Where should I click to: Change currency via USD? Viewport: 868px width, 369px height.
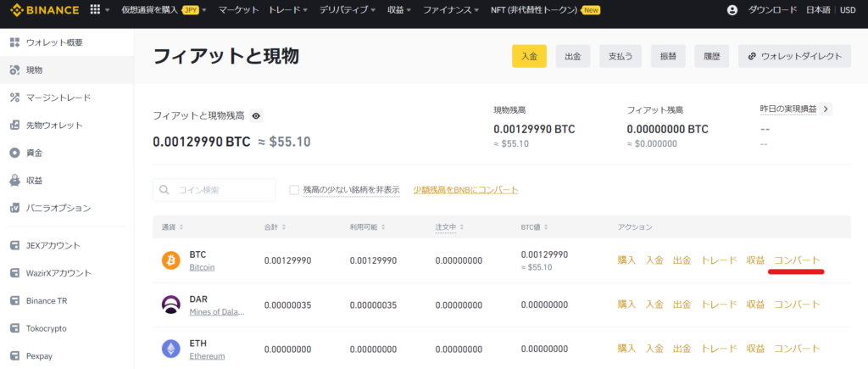point(848,10)
